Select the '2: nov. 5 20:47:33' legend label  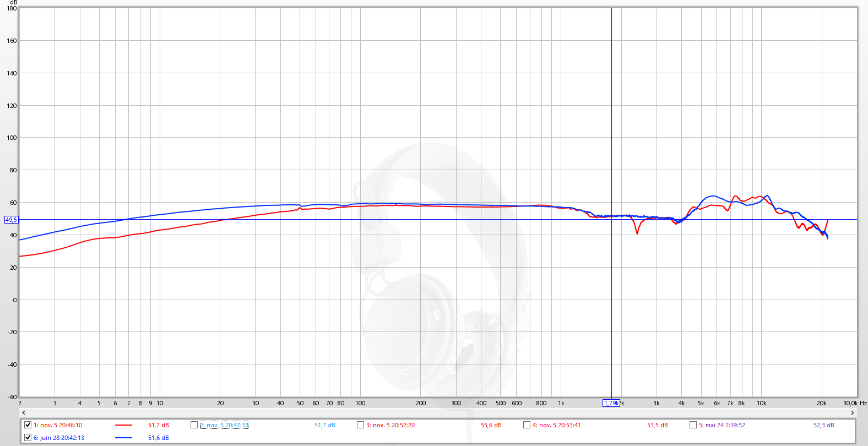click(x=224, y=425)
